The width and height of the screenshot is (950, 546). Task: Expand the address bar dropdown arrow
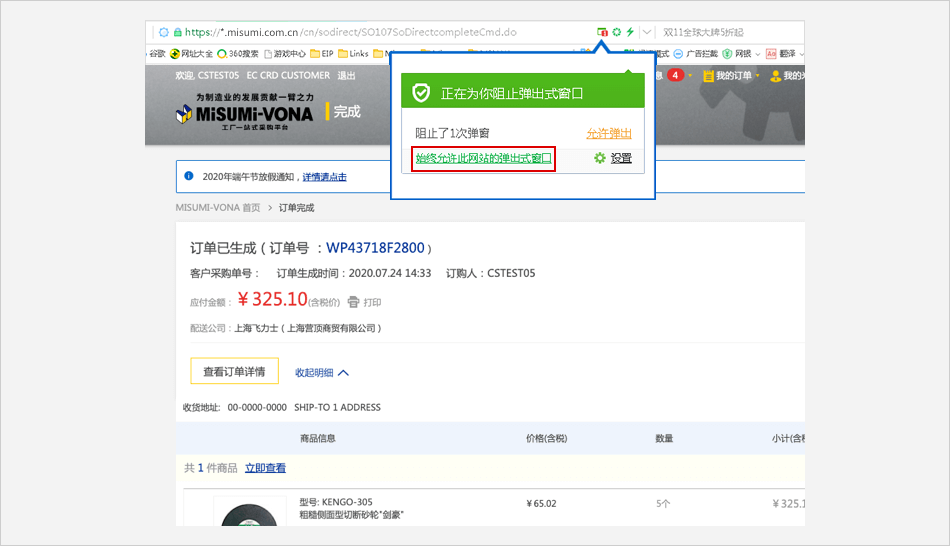click(x=648, y=32)
